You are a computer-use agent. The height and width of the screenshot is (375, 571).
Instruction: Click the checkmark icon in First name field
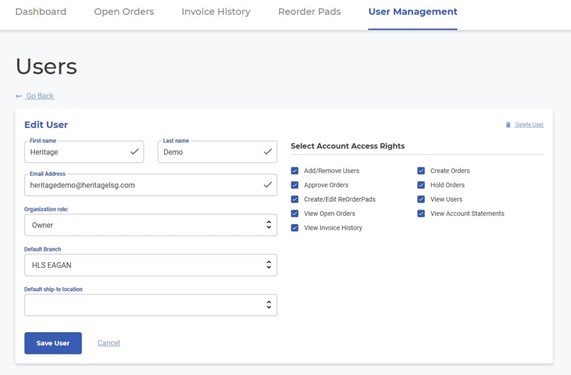click(x=134, y=151)
